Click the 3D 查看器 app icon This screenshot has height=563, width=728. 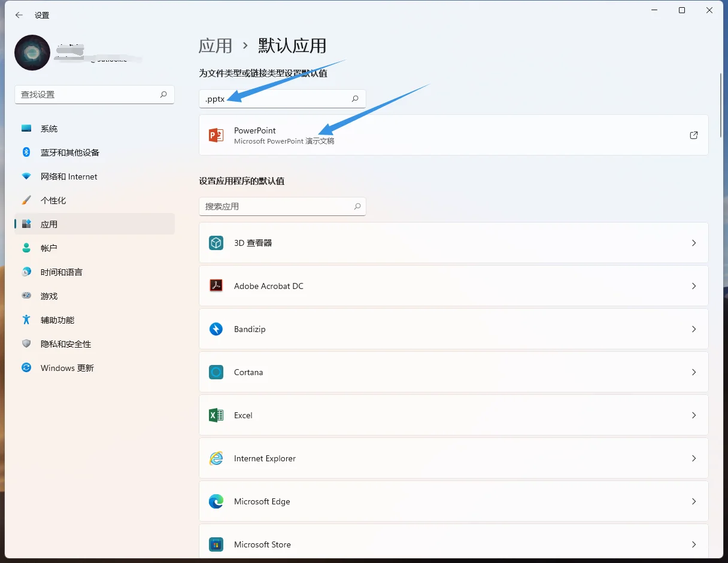[216, 242]
